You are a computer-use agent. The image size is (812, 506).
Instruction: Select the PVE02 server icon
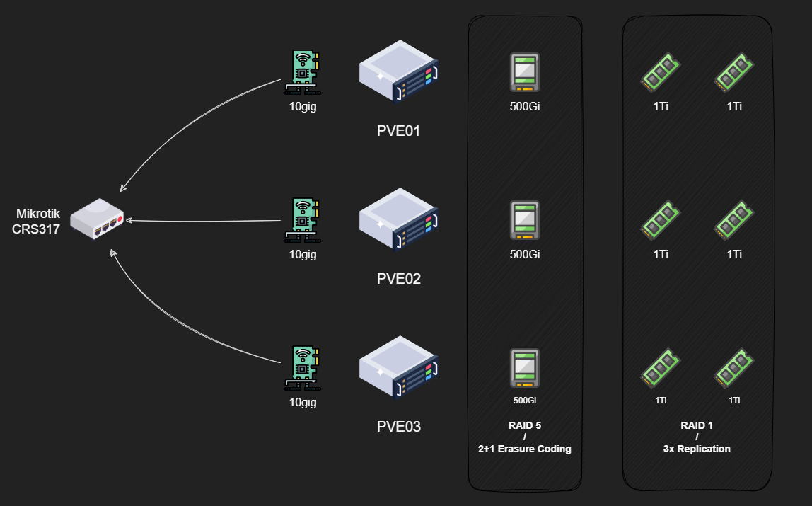coord(398,220)
